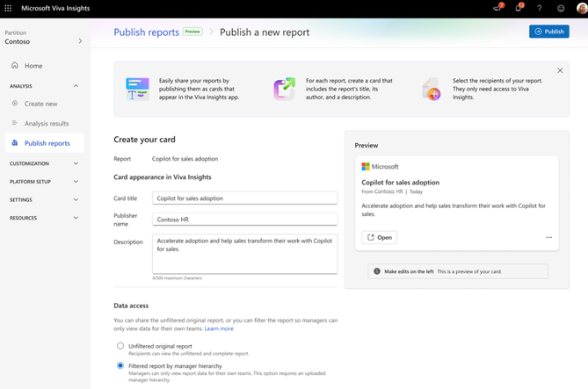588x389 pixels.
Task: Click the Description text area
Action: [x=245, y=254]
